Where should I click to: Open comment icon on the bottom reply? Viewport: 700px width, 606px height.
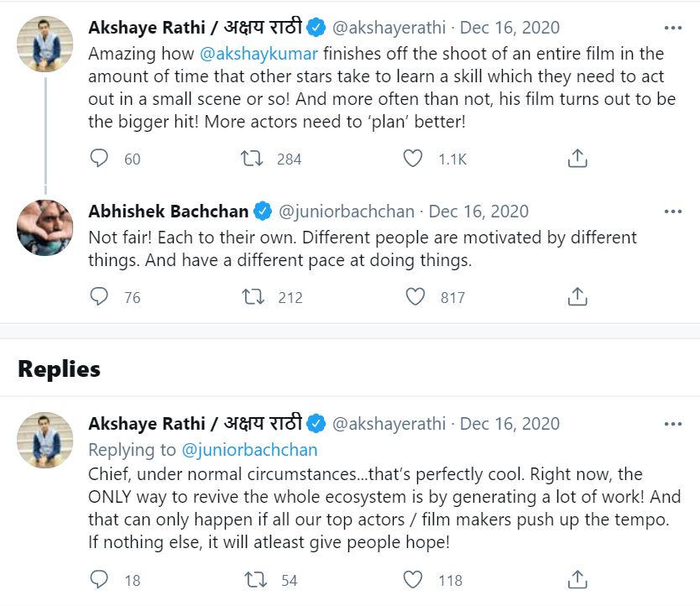(99, 579)
